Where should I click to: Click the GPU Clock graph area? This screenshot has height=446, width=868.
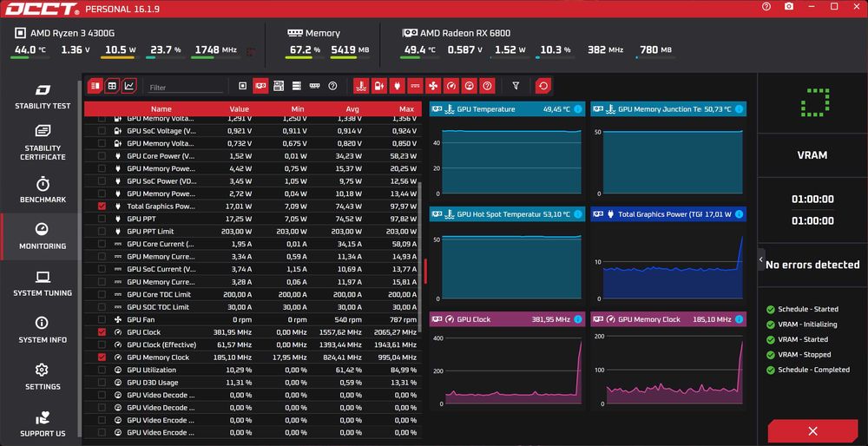511,371
